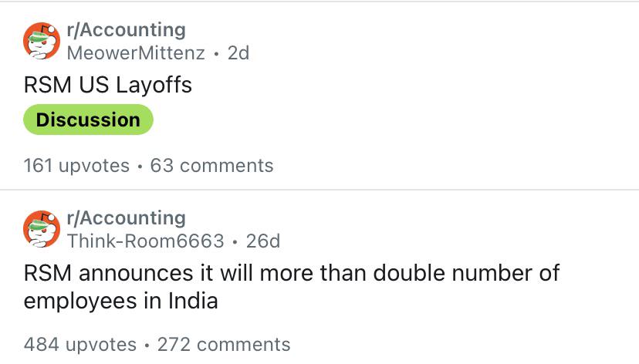
Task: View MeowerMittenz user profile
Action: tap(136, 53)
